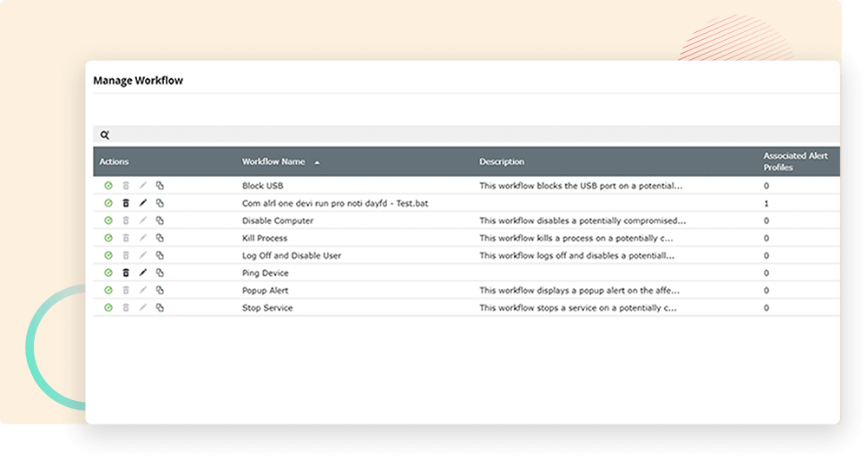
Task: Toggle status of Log Off and Disable User
Action: (108, 255)
